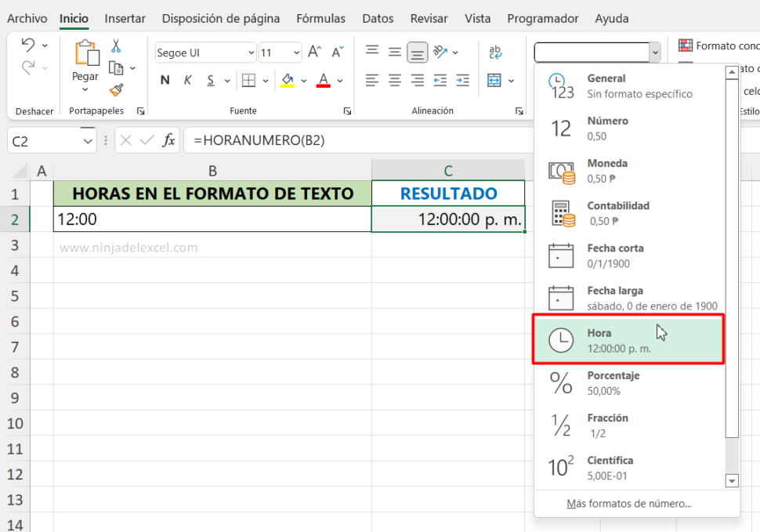
Task: Toggle text wrapping with Ajustar texto
Action: coord(494,52)
